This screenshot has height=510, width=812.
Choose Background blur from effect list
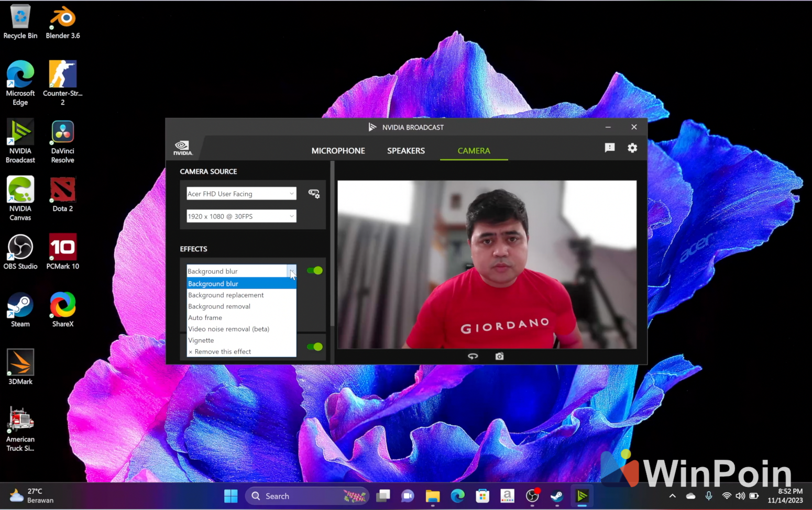[242, 284]
